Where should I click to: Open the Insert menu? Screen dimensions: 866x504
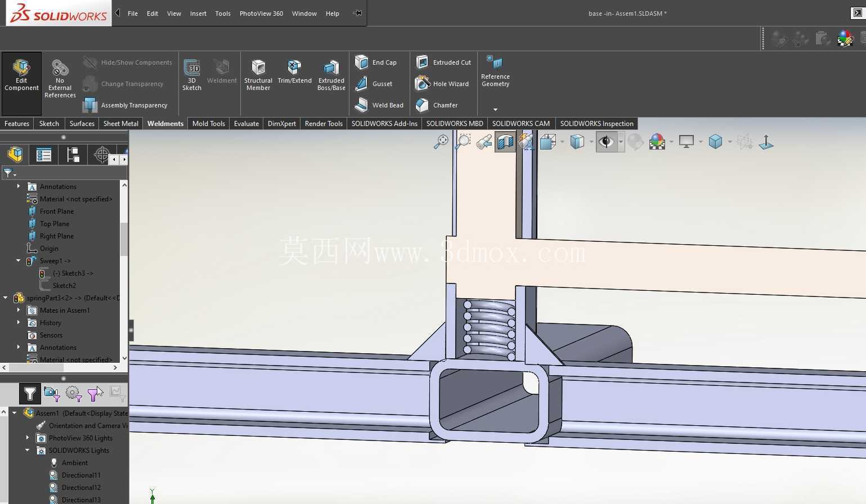[198, 13]
